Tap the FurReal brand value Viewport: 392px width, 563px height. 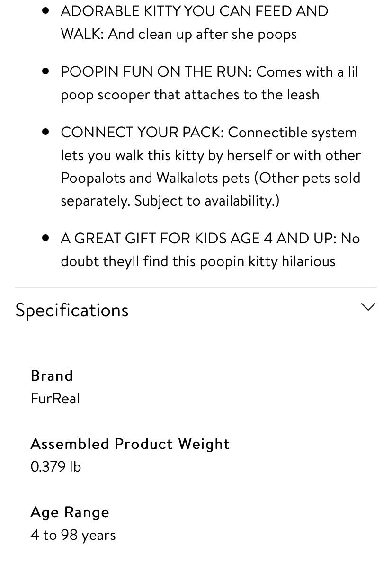point(55,399)
